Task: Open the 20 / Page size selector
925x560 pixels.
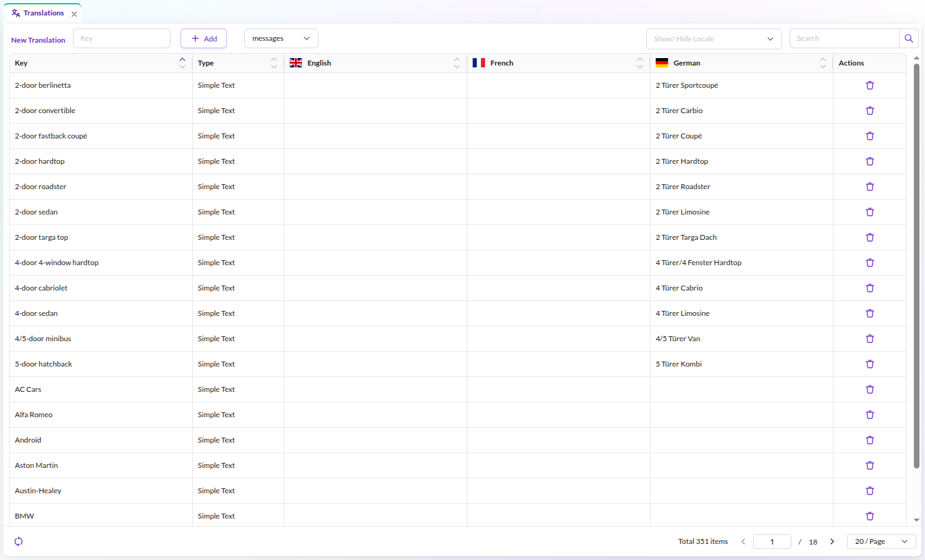Action: click(881, 541)
